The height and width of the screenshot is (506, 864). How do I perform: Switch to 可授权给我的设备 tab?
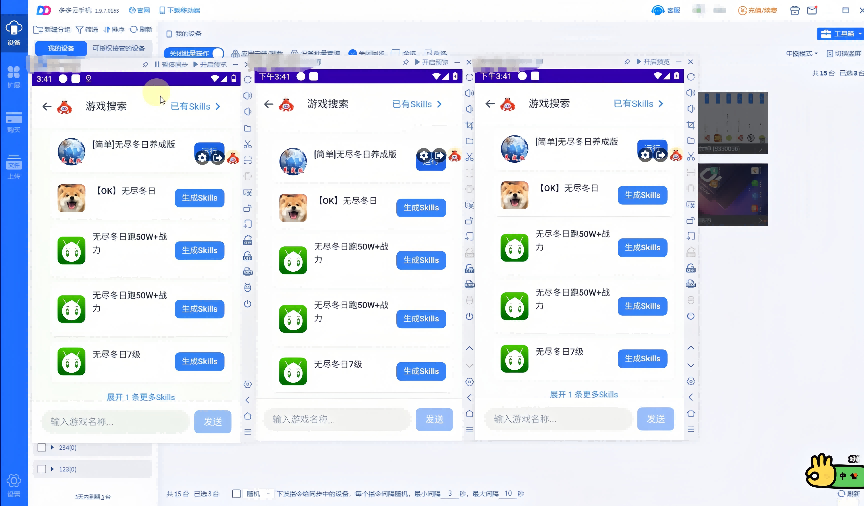[118, 49]
